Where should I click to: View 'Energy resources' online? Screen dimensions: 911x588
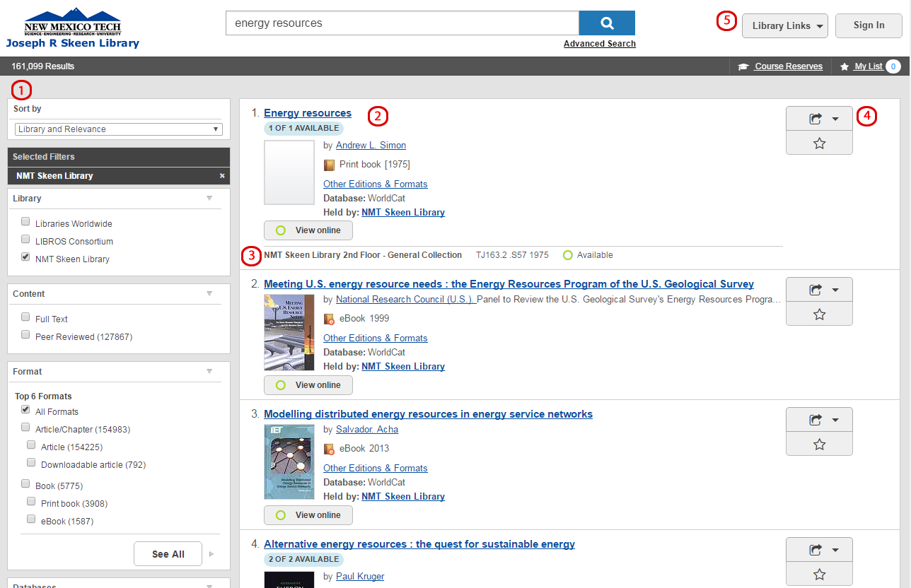coord(308,230)
